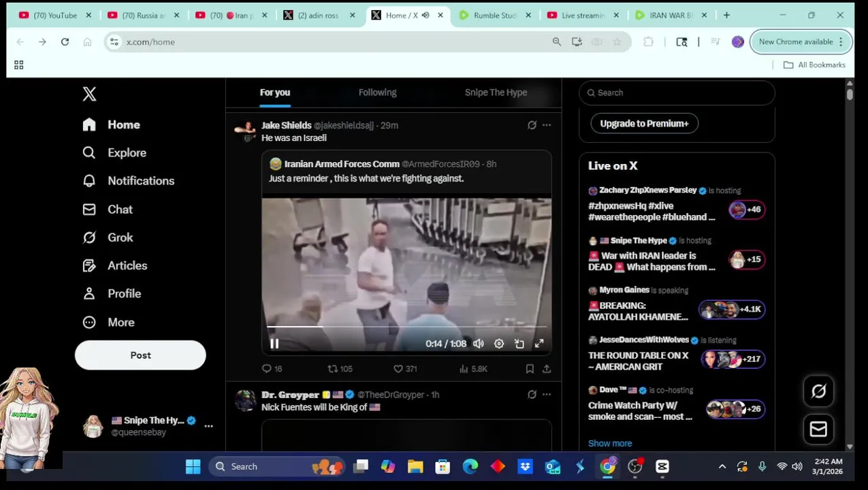Open the video in fullscreen
The image size is (868, 490).
pyautogui.click(x=539, y=344)
